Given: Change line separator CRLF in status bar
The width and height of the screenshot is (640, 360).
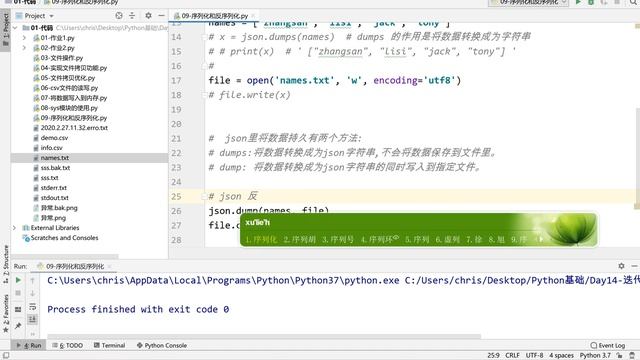Looking at the screenshot, I should [x=512, y=356].
